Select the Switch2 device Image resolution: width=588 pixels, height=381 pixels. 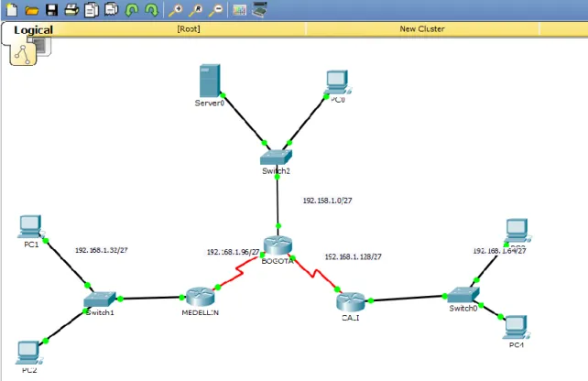(276, 158)
